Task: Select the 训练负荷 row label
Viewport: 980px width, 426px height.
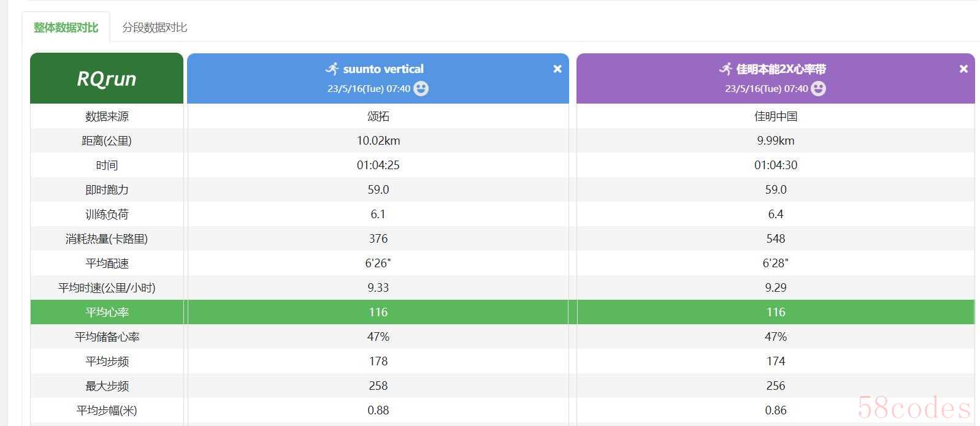Action: pyautogui.click(x=107, y=214)
